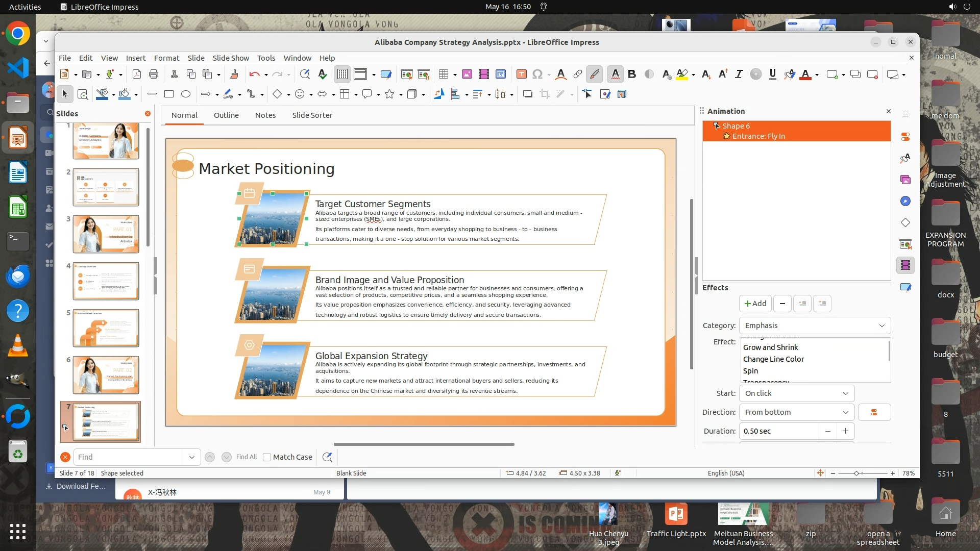
Task: Click the Print toolbar icon
Action: click(x=154, y=74)
